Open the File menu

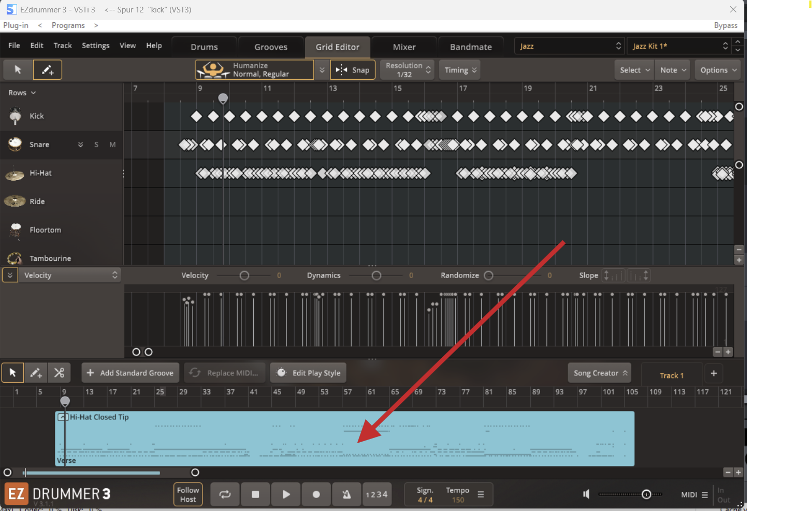click(x=15, y=46)
